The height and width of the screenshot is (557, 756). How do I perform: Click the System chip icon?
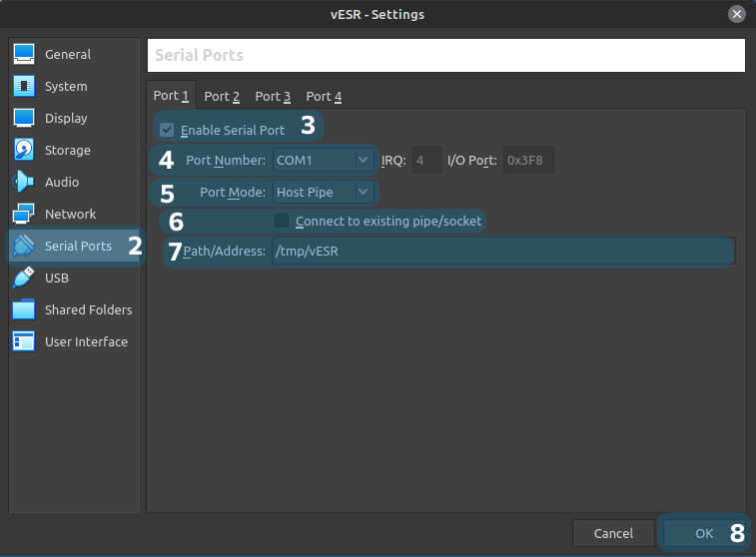click(24, 86)
